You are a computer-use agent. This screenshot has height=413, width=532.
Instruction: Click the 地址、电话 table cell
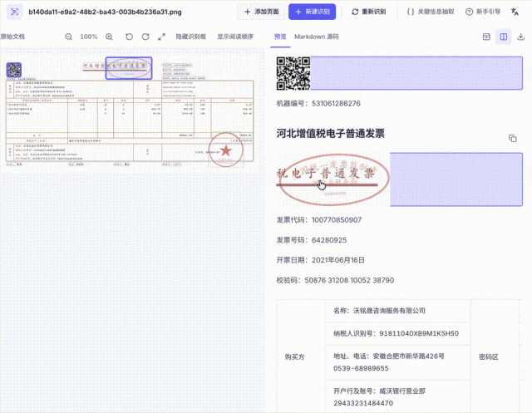pos(397,362)
